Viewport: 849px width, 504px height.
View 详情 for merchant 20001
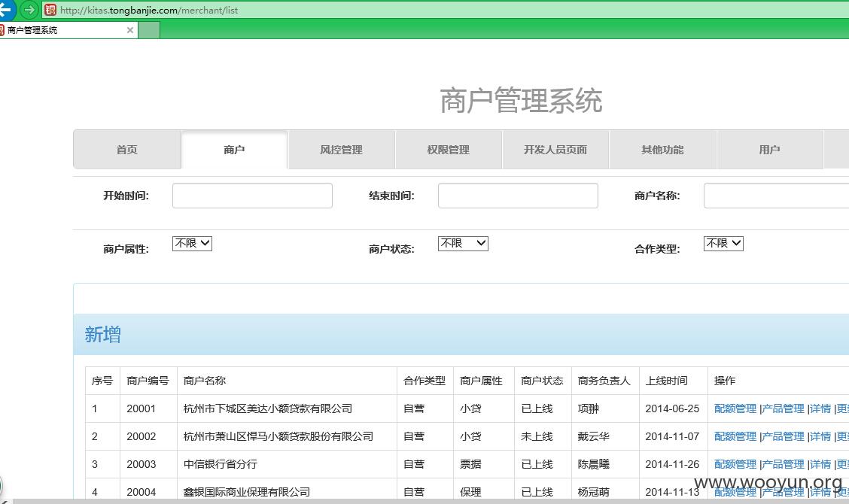pos(820,408)
